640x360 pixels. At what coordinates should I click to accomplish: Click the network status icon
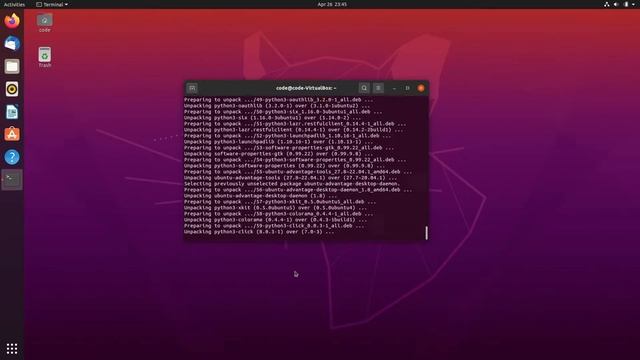point(607,4)
